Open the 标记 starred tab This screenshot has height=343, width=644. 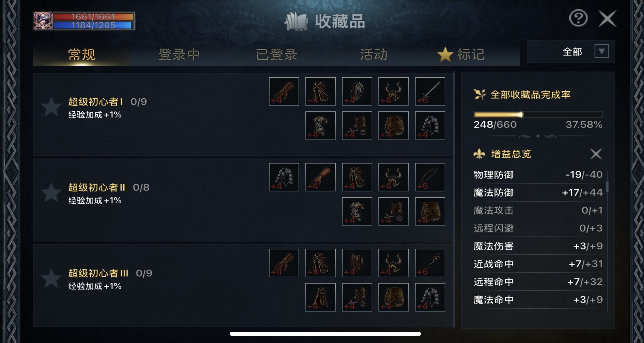point(461,54)
